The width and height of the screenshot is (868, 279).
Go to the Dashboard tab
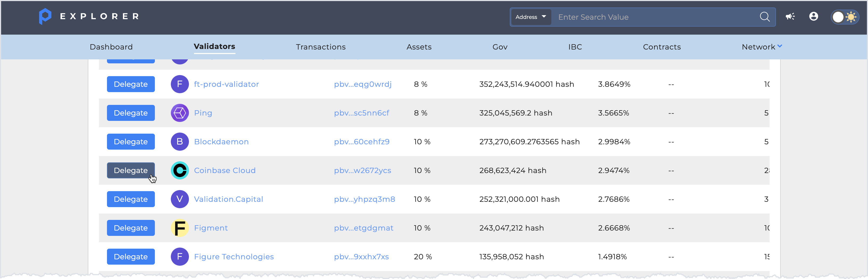[111, 47]
